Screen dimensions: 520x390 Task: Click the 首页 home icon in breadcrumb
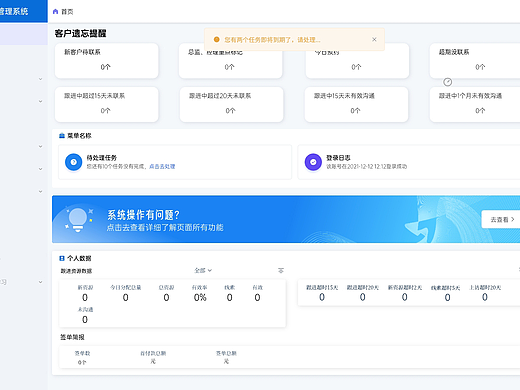56,12
